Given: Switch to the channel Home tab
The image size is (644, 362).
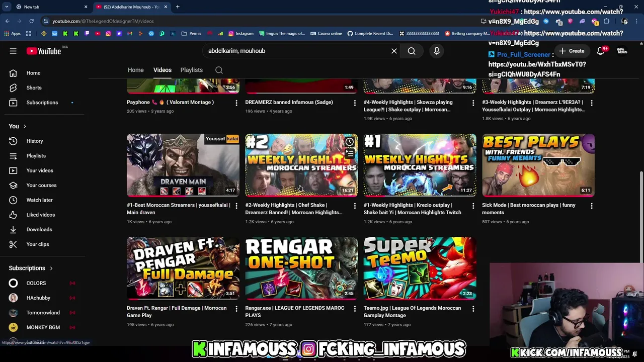Looking at the screenshot, I should pyautogui.click(x=135, y=70).
